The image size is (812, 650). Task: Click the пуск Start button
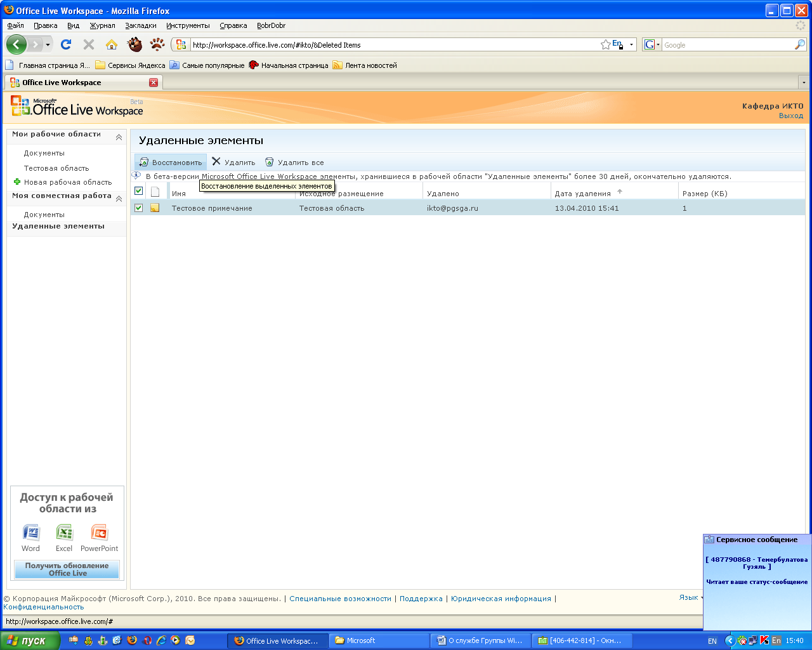tap(30, 640)
